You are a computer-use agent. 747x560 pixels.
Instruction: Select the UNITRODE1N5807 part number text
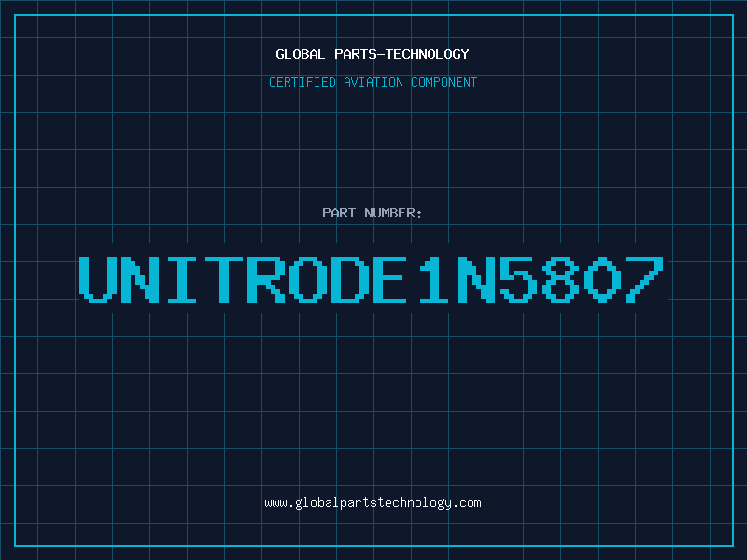click(371, 279)
